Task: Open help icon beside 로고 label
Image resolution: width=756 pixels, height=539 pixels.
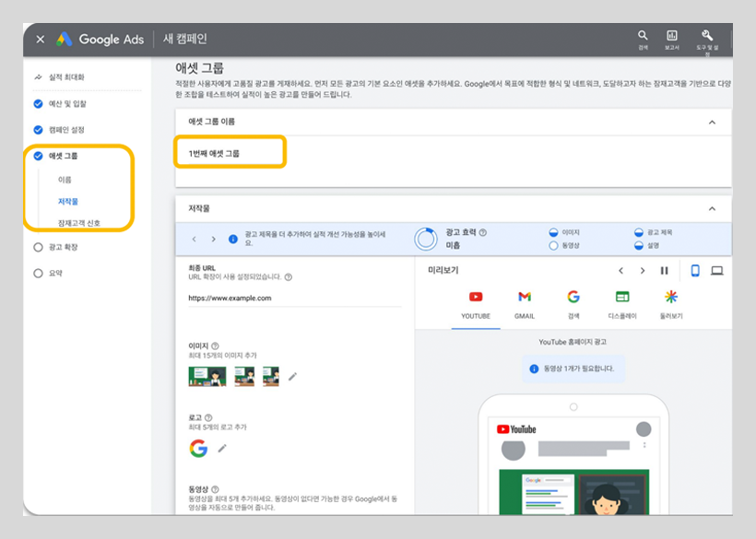Action: (208, 417)
